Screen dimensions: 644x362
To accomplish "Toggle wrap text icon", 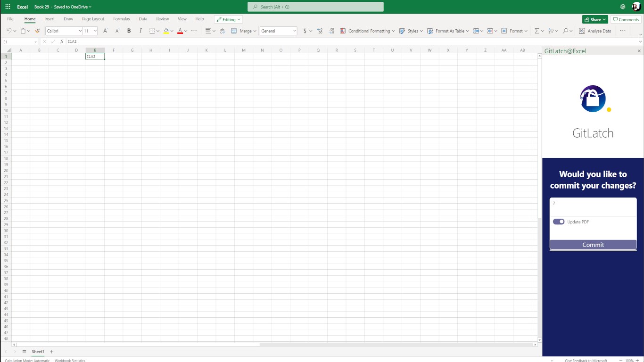I will click(x=223, y=31).
